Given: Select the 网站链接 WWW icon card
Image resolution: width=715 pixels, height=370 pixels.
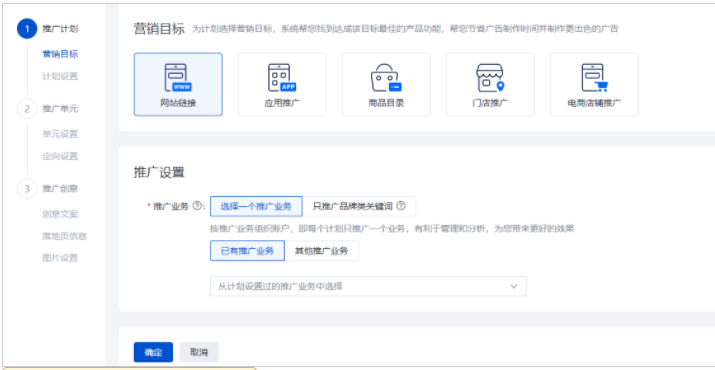Looking at the screenshot, I should [178, 84].
